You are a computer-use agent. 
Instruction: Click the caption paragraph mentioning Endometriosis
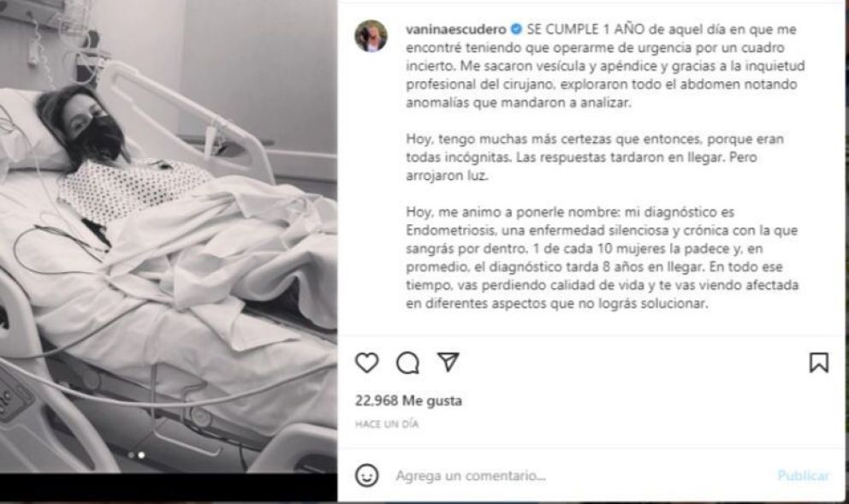tap(603, 258)
